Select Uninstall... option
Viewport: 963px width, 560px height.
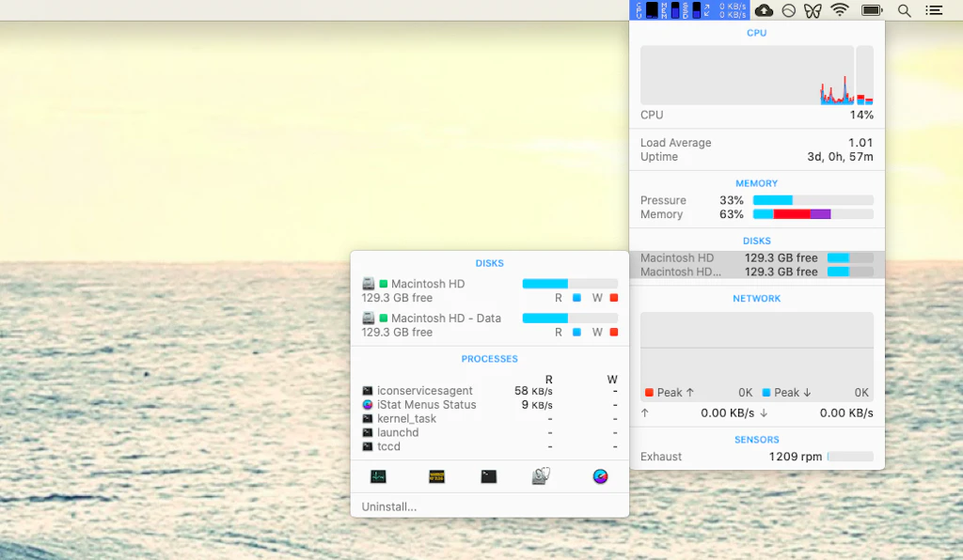point(388,506)
